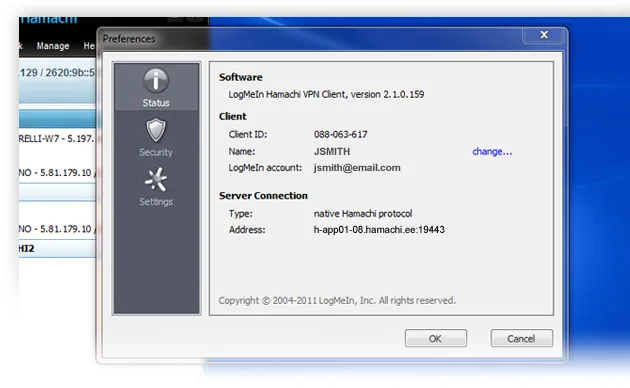The width and height of the screenshot is (630, 388).
Task: Click the server address h-app01-08.hamachi.ee
Action: pos(379,230)
